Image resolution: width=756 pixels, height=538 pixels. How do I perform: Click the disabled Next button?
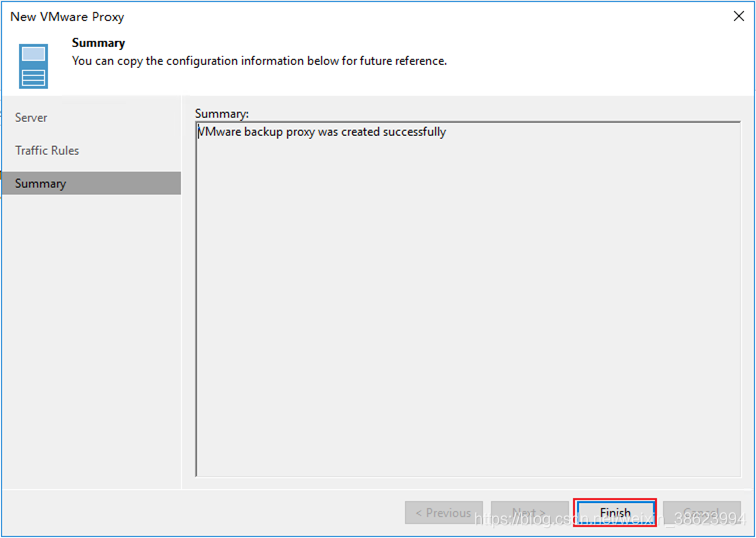coord(529,512)
